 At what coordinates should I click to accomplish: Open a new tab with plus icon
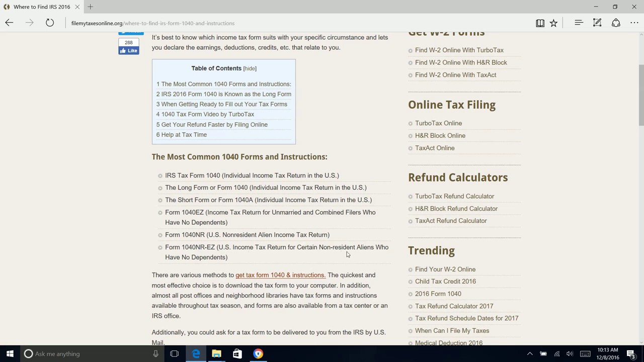(x=90, y=7)
